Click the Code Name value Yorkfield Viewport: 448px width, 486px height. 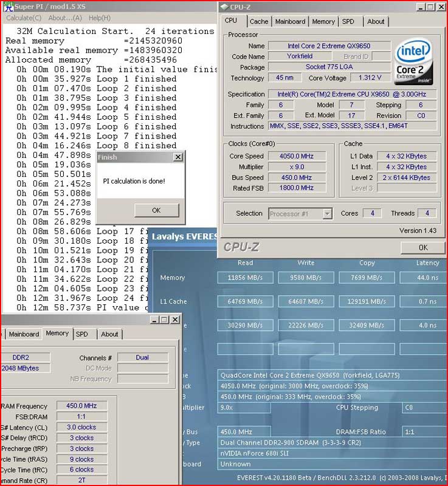click(300, 56)
